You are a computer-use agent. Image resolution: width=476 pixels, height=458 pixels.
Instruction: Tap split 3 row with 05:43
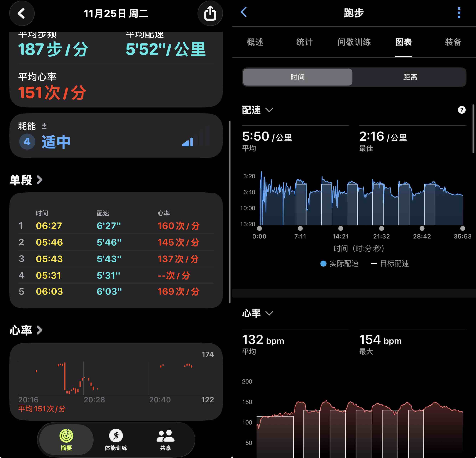116,259
